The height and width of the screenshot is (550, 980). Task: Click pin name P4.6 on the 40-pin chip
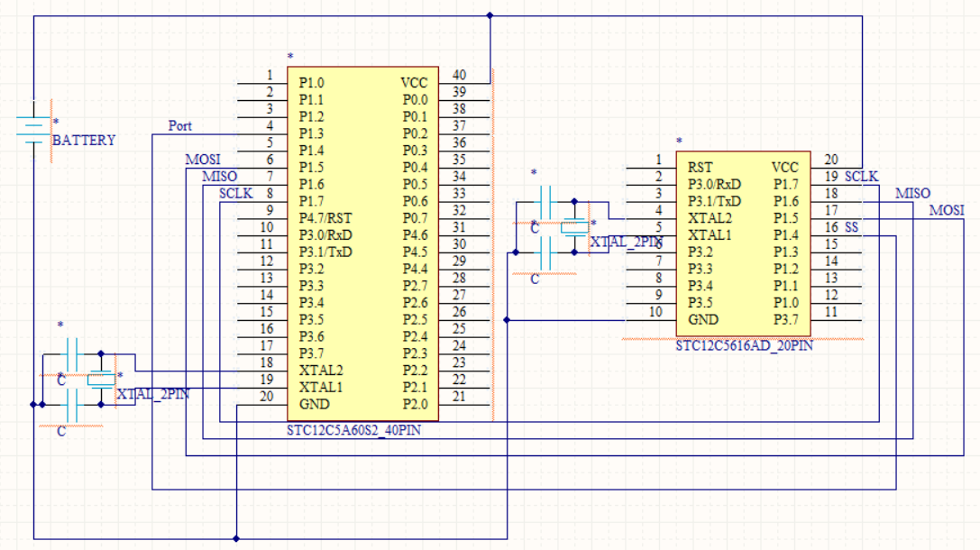pos(415,234)
